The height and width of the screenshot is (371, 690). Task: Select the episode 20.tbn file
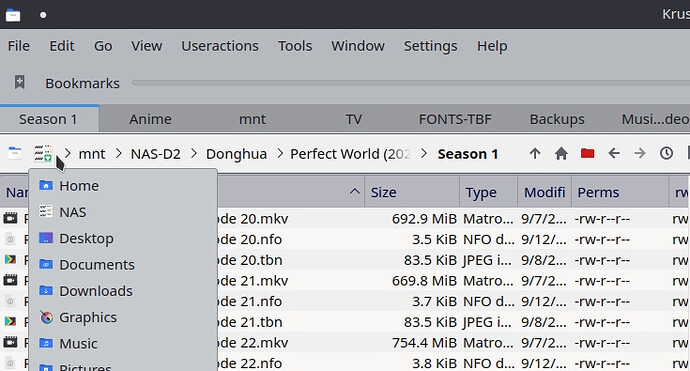click(x=250, y=260)
